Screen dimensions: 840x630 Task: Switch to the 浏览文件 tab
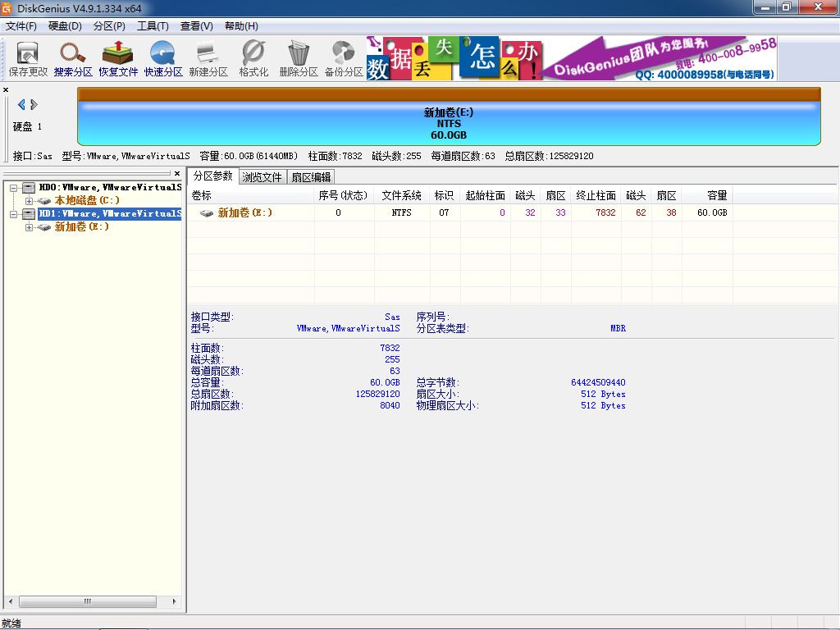click(x=262, y=177)
